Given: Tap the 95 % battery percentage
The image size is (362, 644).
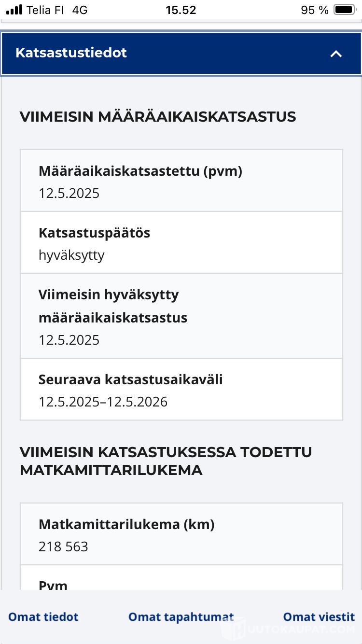Looking at the screenshot, I should tap(314, 10).
